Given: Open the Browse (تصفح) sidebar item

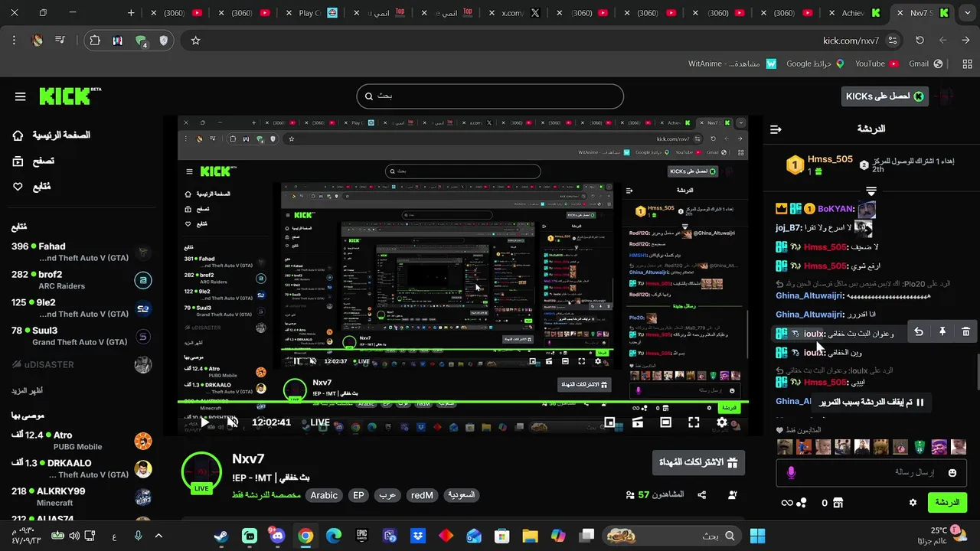Looking at the screenshot, I should pos(33,161).
